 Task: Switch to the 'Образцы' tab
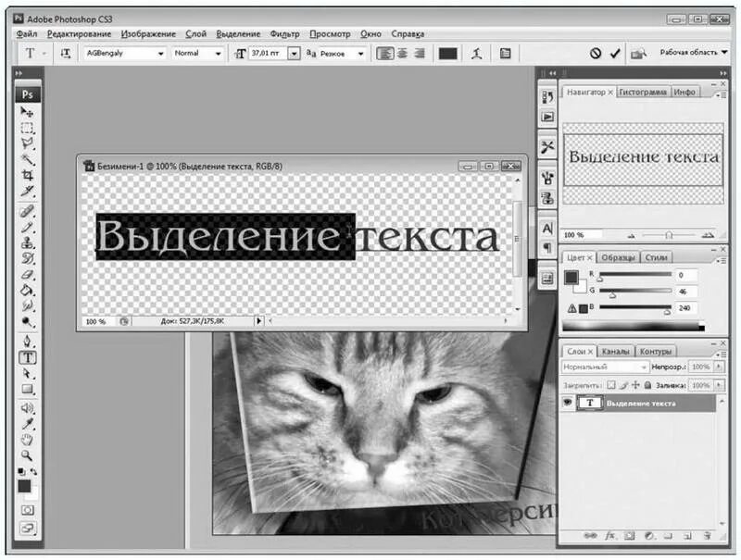(618, 257)
